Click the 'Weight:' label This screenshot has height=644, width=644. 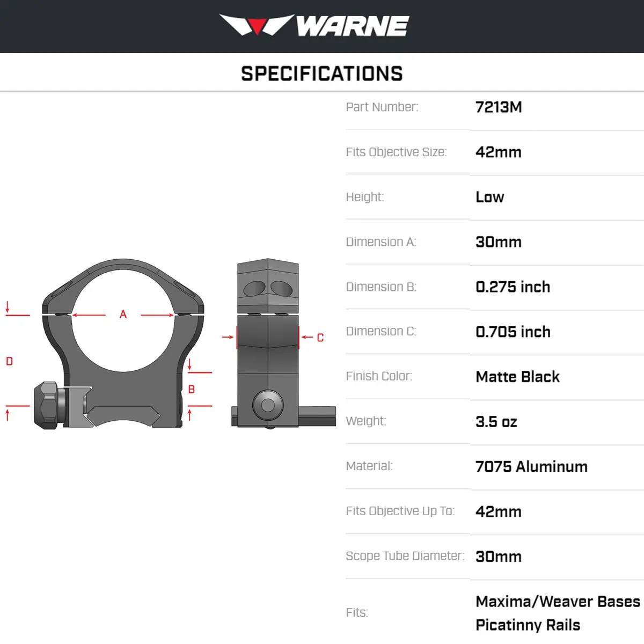point(366,421)
